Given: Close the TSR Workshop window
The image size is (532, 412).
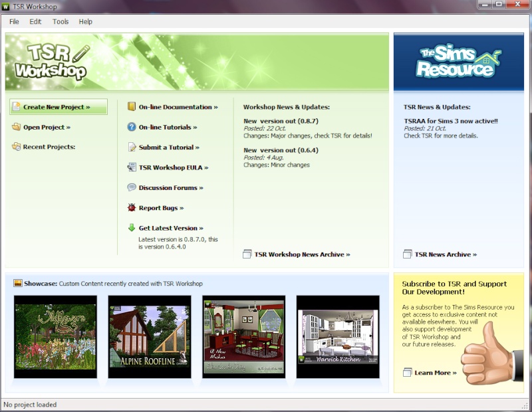Looking at the screenshot, I should (518, 5).
